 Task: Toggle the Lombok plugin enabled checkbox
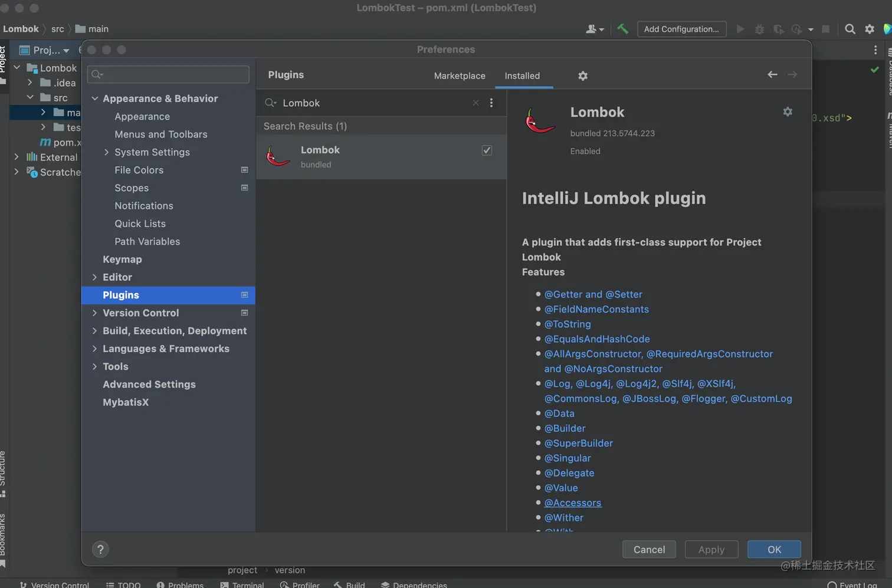point(487,150)
